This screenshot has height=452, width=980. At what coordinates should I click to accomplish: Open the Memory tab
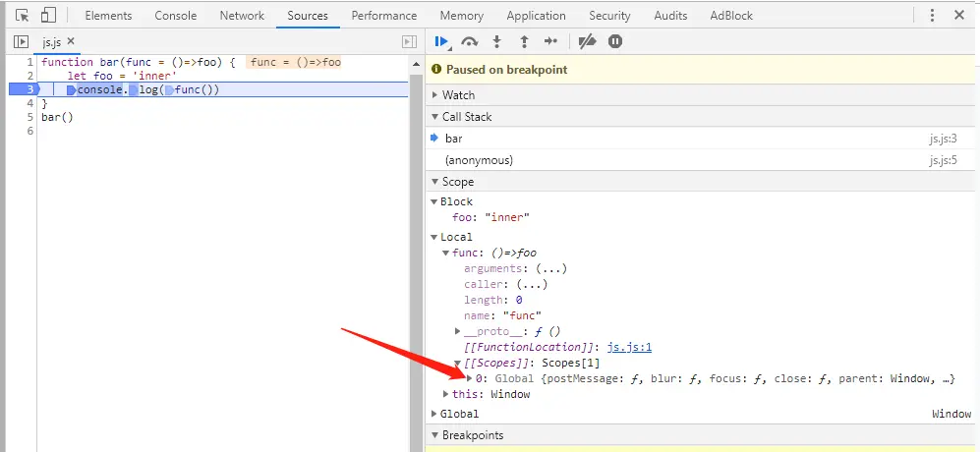click(x=461, y=16)
